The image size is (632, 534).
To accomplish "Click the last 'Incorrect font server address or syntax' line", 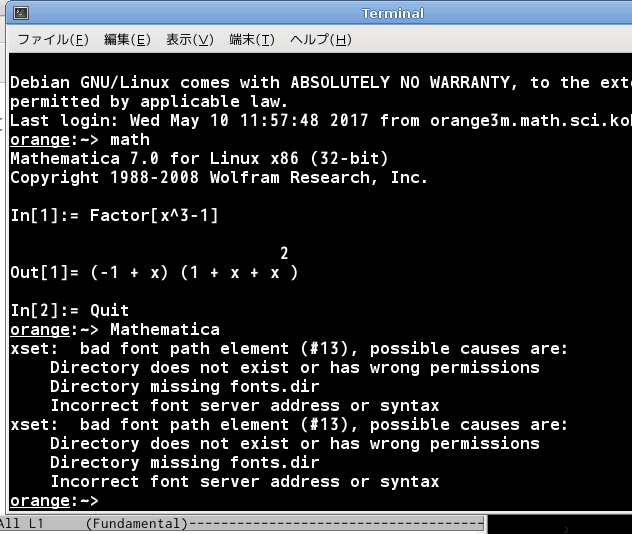I will click(x=245, y=482).
